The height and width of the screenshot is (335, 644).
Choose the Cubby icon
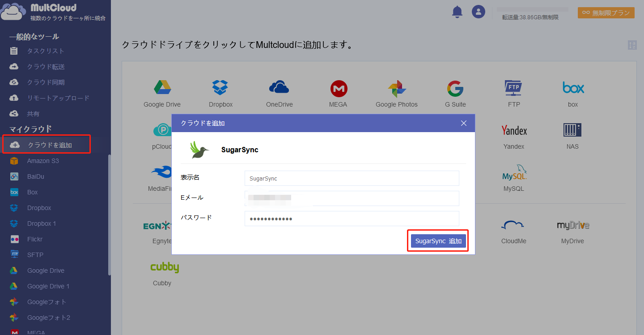point(165,267)
